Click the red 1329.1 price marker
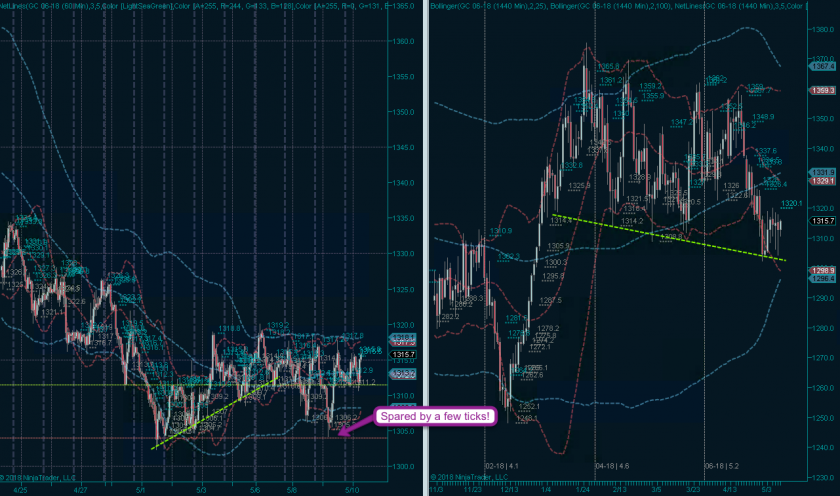 tap(822, 181)
